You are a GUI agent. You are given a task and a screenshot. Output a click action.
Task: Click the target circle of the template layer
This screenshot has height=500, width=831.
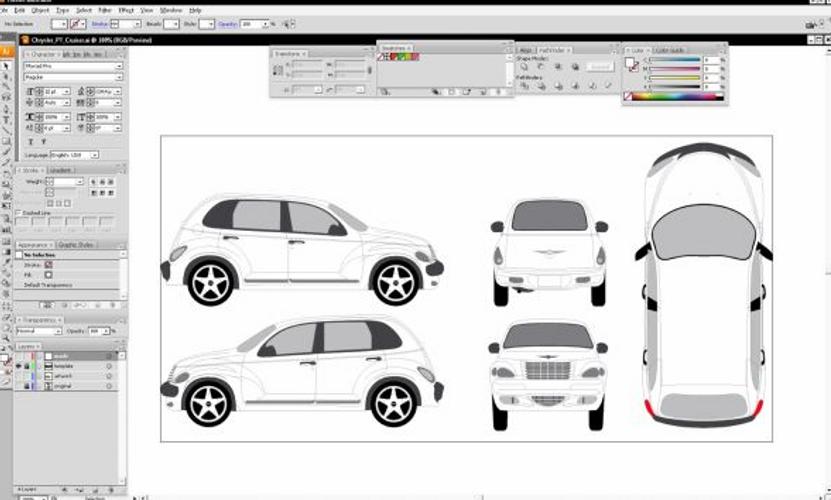109,366
